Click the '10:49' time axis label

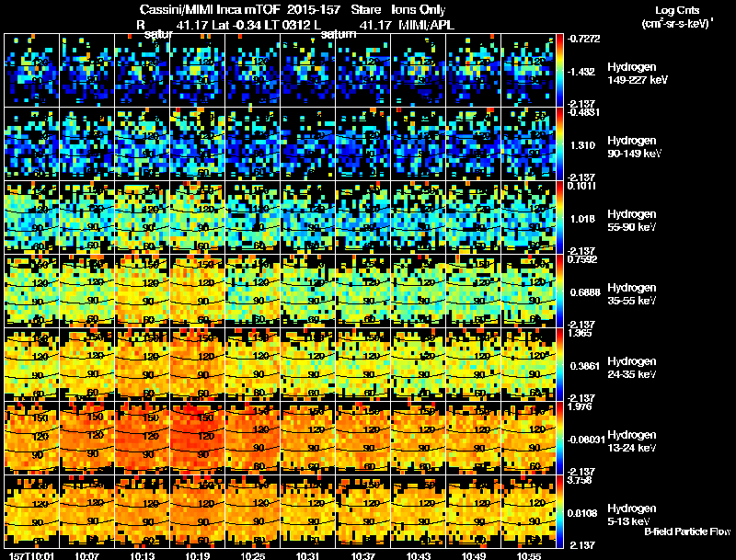click(x=474, y=555)
